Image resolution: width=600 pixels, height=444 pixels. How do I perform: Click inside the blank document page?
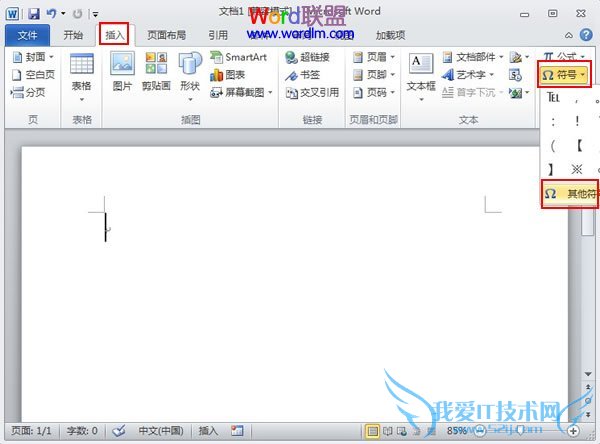(295, 283)
